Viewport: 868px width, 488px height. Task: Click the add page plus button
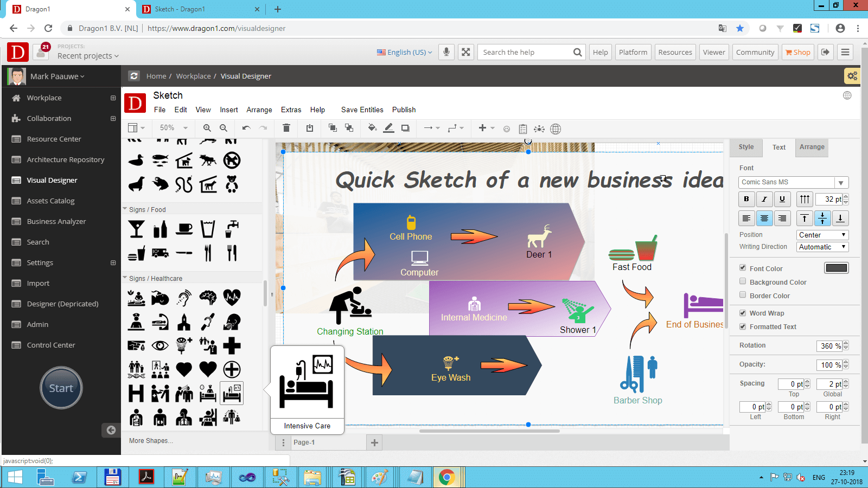pos(374,442)
